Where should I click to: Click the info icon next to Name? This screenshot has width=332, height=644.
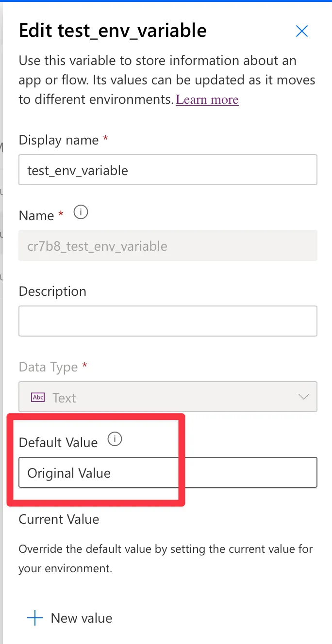tap(81, 212)
